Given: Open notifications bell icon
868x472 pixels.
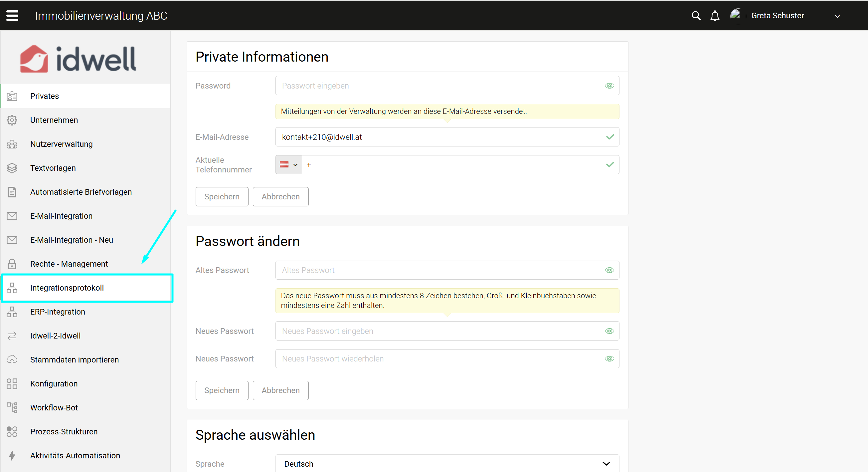Looking at the screenshot, I should click(x=715, y=16).
